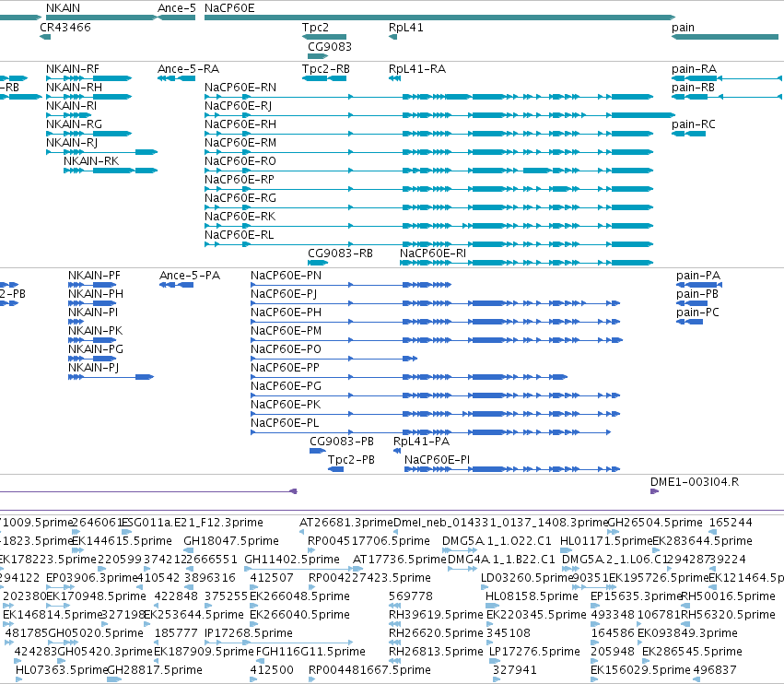This screenshot has width=784, height=684.
Task: Open transcript NKAIN-RF
Action: pyautogui.click(x=73, y=68)
